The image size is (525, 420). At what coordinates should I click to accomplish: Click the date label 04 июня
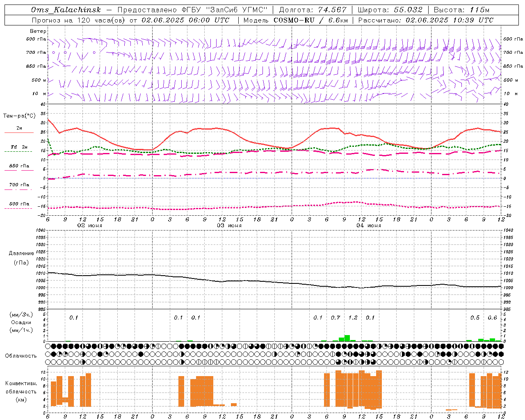click(x=369, y=226)
